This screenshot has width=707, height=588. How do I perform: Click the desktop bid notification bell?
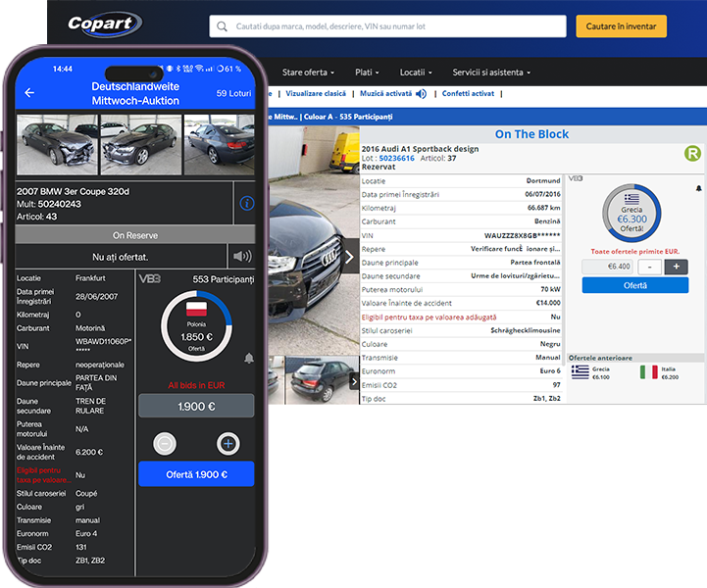(698, 188)
